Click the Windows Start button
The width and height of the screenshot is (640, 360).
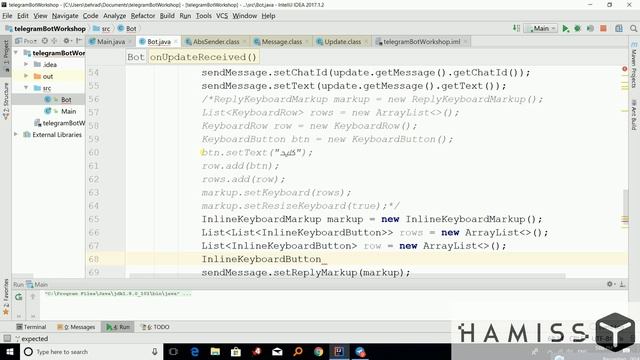tap(9, 351)
